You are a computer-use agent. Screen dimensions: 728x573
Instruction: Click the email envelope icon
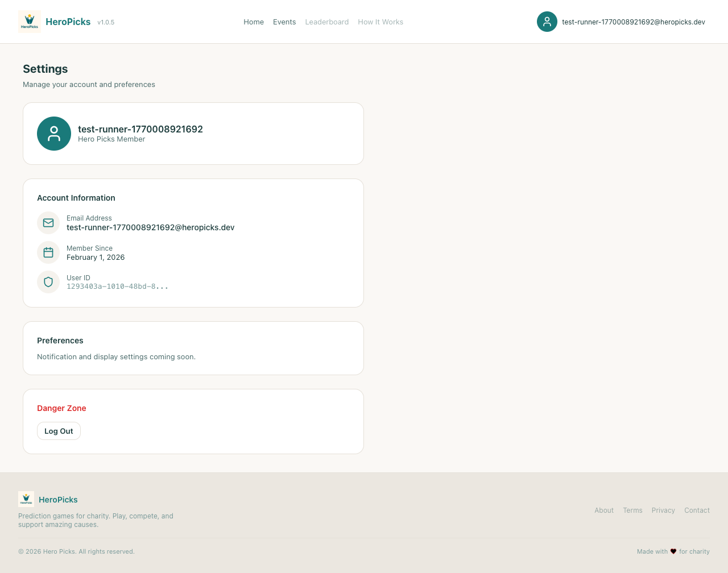(48, 223)
